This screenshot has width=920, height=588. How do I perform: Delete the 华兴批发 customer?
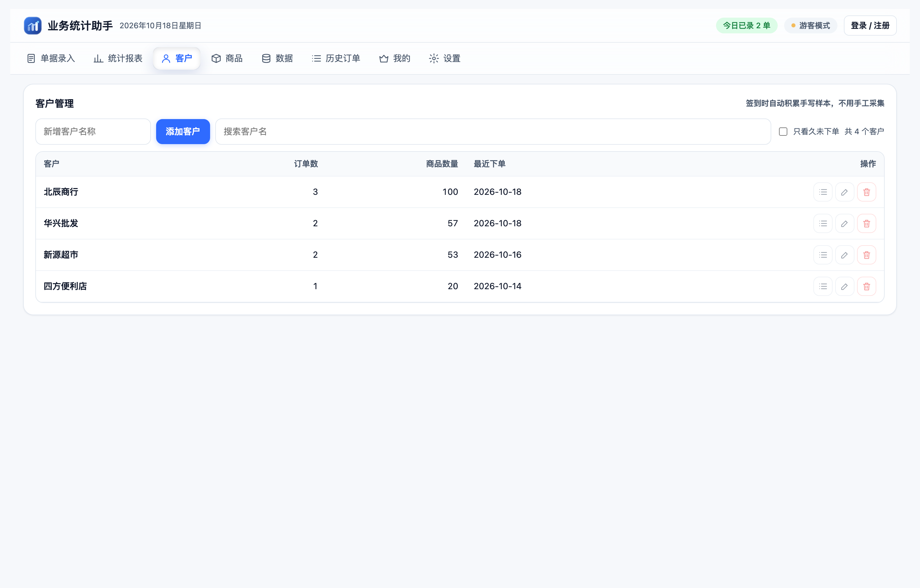866,223
